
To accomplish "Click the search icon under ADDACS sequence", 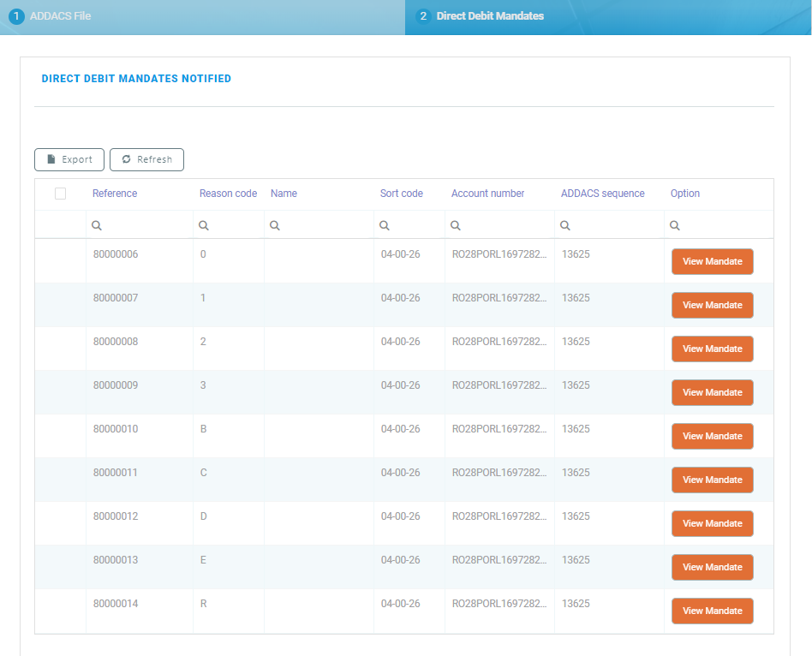I will pos(565,225).
